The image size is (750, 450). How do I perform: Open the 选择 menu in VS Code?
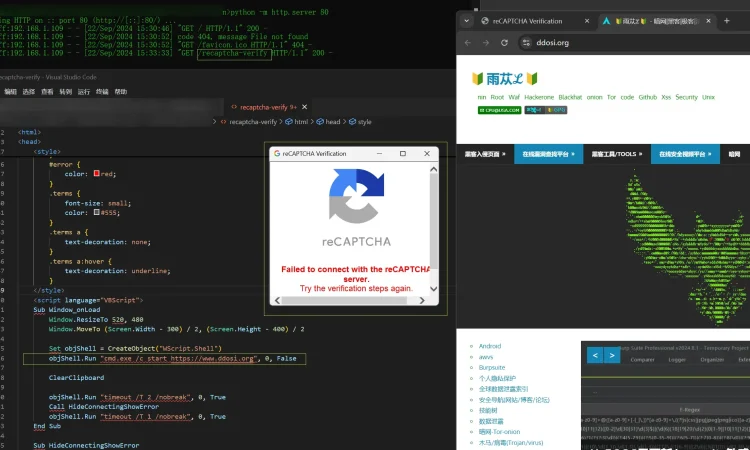pos(29,92)
